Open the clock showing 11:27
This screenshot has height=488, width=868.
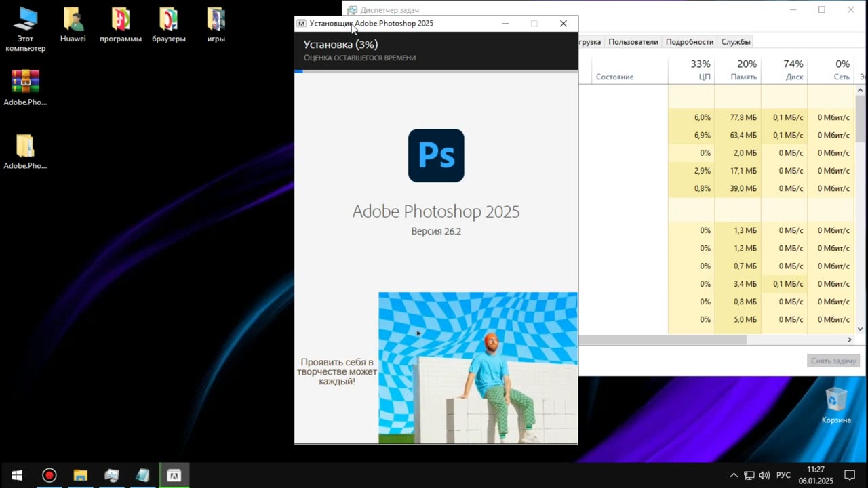(816, 475)
